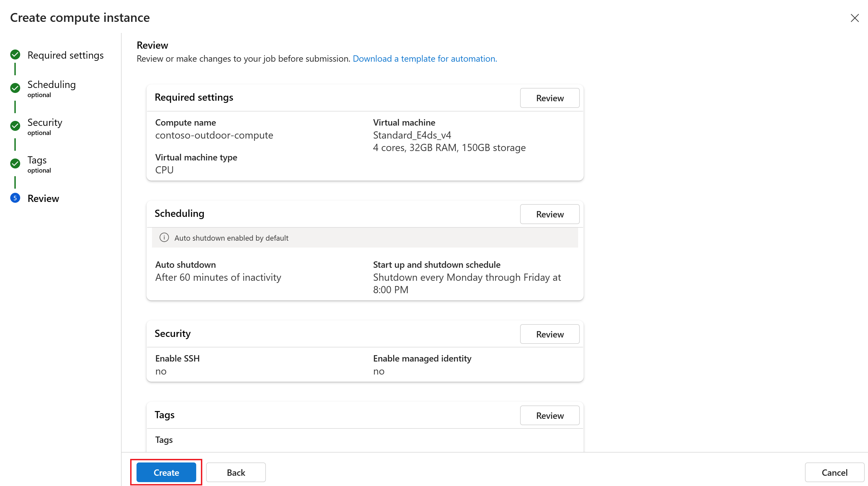Image resolution: width=868 pixels, height=486 pixels.
Task: Open the Scheduling step in the wizard sidebar
Action: (x=52, y=85)
